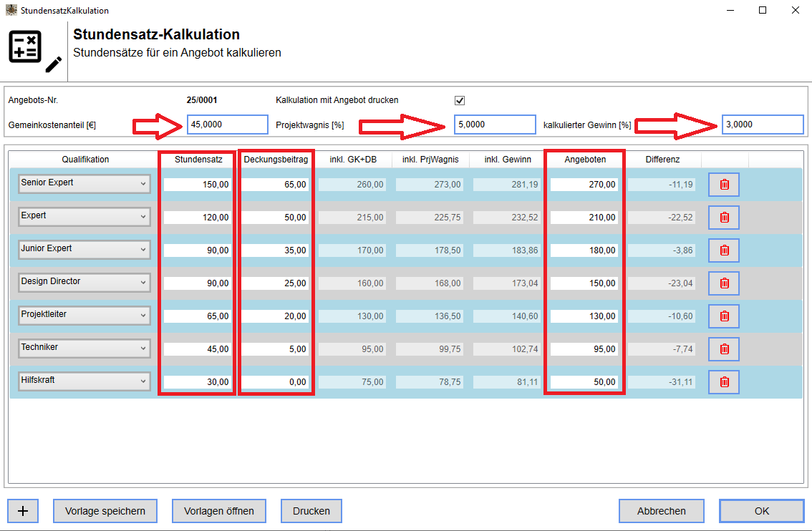The width and height of the screenshot is (812, 531).
Task: Add a new row with plus button
Action: point(23,511)
